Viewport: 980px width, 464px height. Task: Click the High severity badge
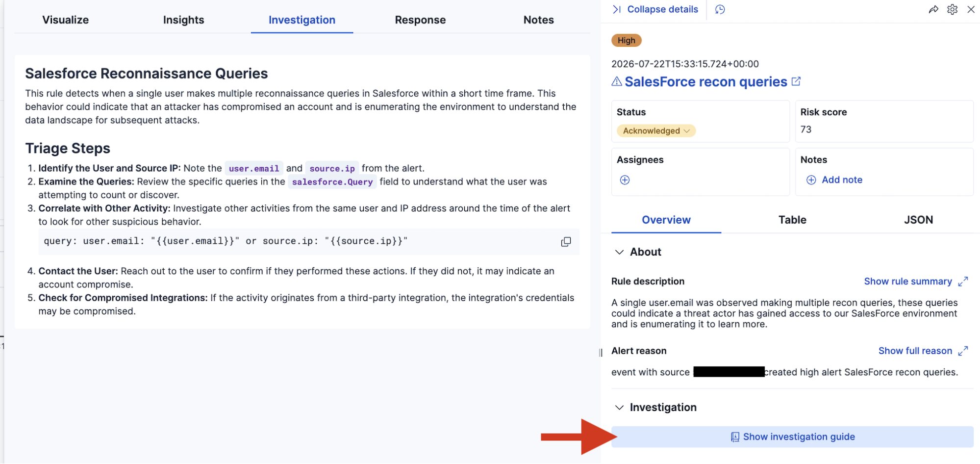point(627,41)
